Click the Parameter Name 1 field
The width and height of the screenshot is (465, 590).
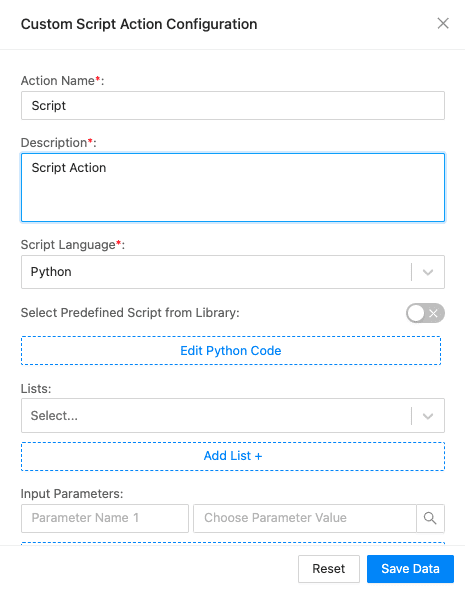click(105, 518)
